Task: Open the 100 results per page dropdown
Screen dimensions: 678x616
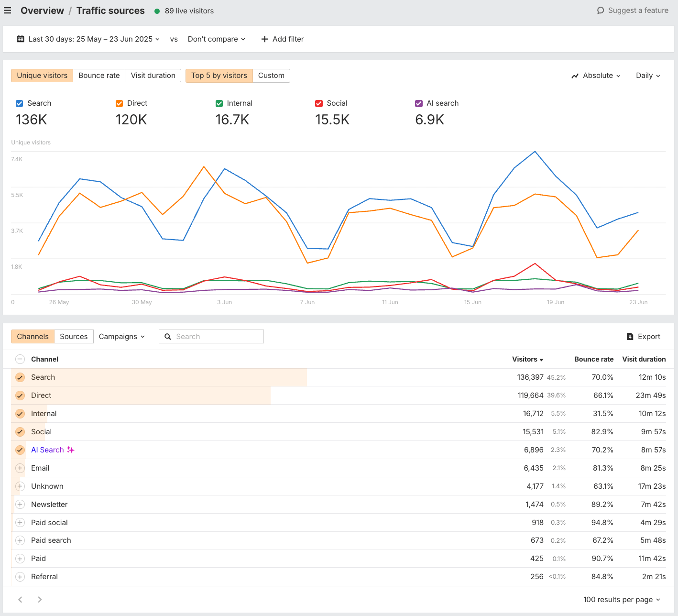Action: [621, 599]
